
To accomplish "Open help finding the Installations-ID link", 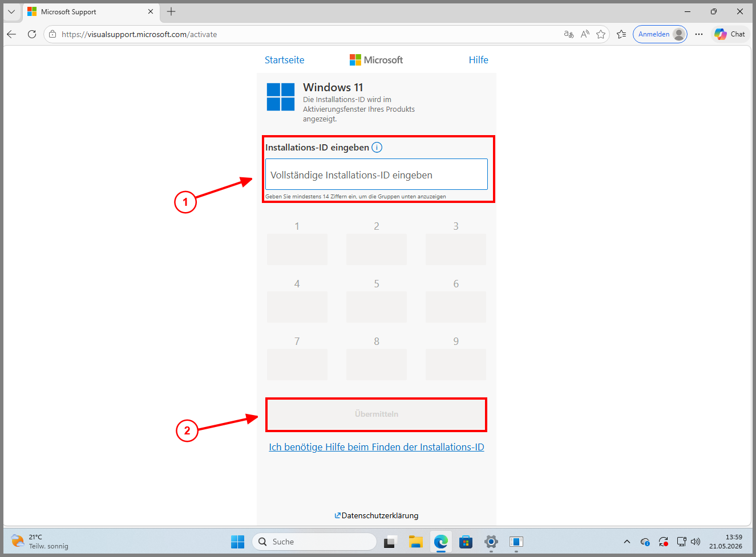I will pyautogui.click(x=377, y=447).
